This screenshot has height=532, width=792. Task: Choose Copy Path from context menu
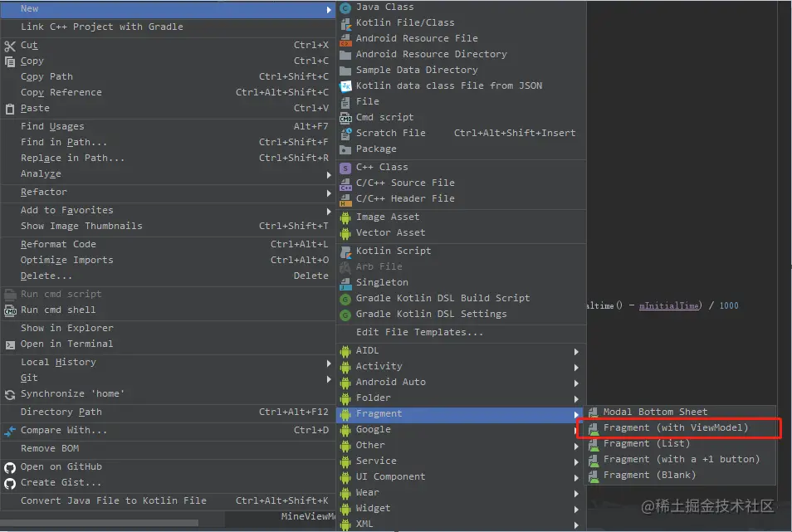(167, 76)
